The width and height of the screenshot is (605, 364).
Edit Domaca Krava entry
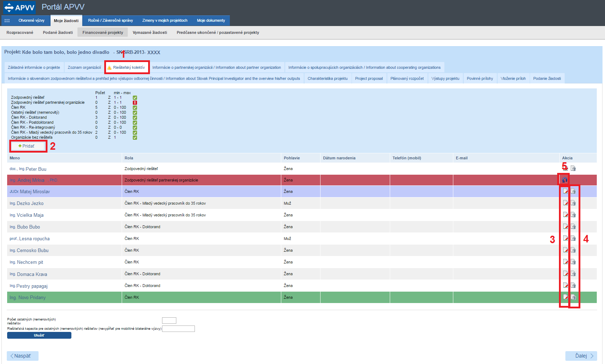(x=565, y=273)
